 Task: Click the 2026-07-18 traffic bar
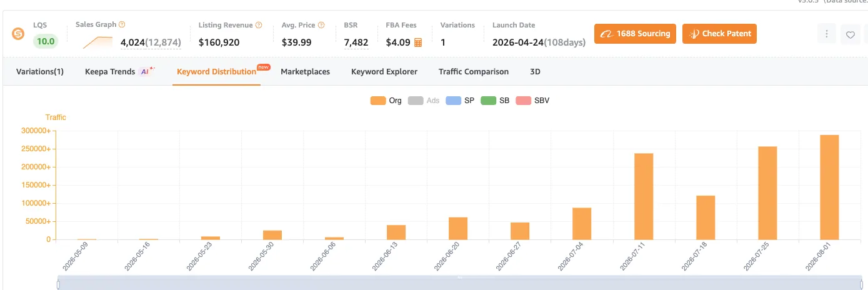tap(706, 217)
